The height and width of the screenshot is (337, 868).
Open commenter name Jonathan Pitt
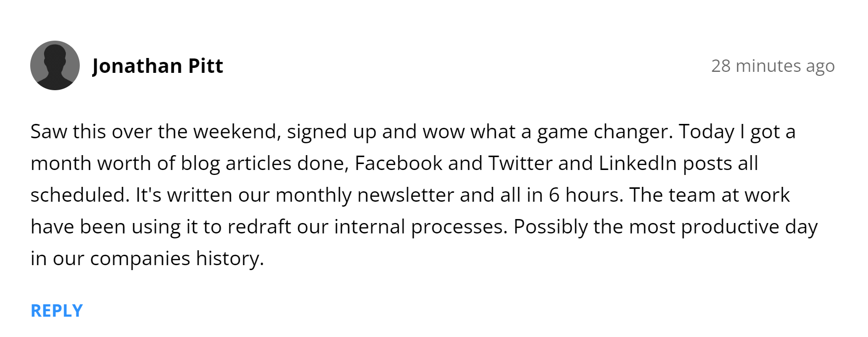(x=158, y=66)
